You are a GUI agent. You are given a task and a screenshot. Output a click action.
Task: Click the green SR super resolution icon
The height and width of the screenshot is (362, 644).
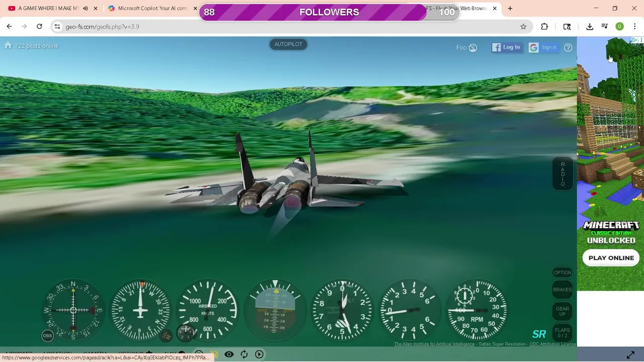pos(539,334)
